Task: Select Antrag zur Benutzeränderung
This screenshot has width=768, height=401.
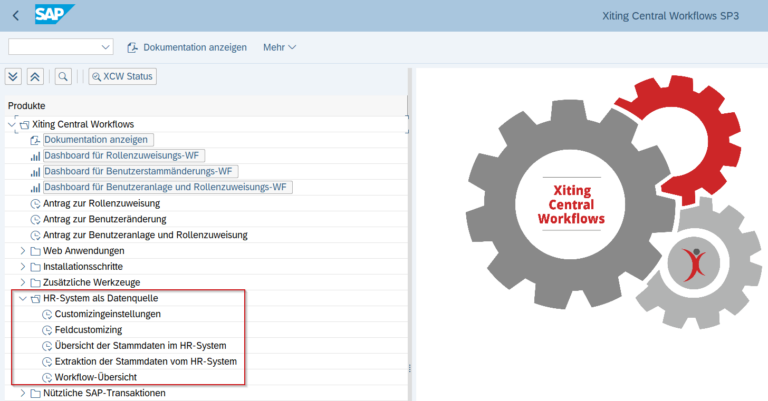Action: pyautogui.click(x=104, y=219)
